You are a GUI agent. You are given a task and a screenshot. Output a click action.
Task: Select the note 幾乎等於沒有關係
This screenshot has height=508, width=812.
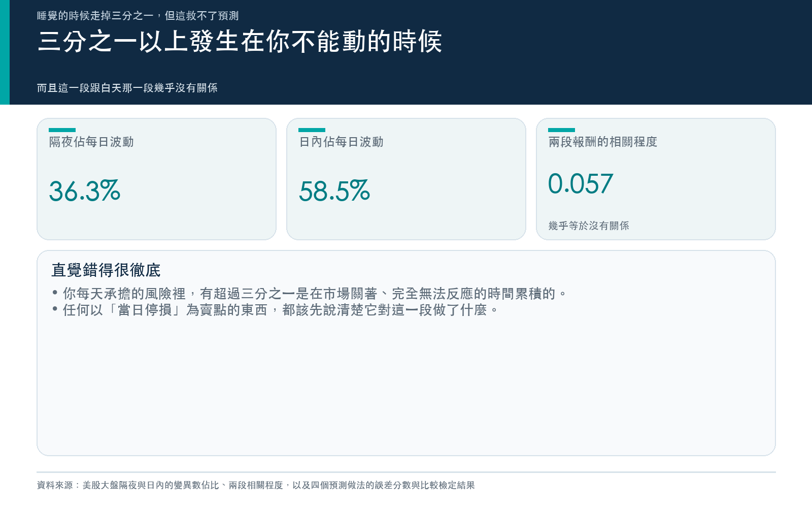pos(589,226)
